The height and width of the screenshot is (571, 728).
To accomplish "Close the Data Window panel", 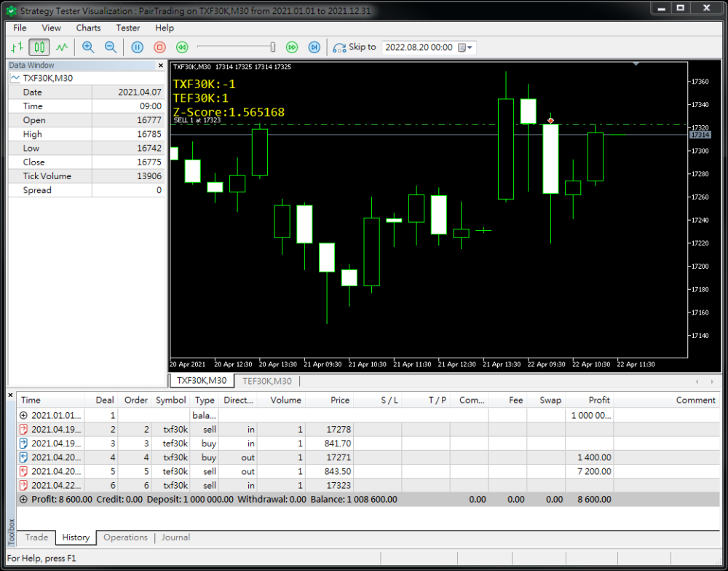I will point(160,65).
